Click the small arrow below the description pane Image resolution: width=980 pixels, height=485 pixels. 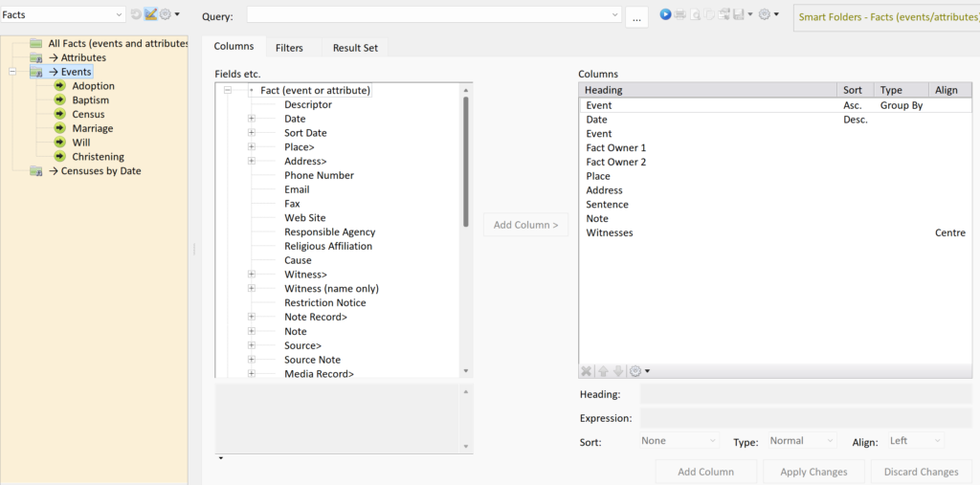[x=221, y=459]
